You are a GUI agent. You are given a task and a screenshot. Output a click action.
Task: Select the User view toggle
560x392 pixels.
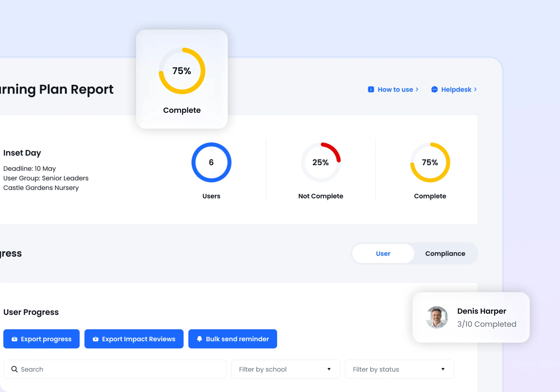click(x=383, y=253)
